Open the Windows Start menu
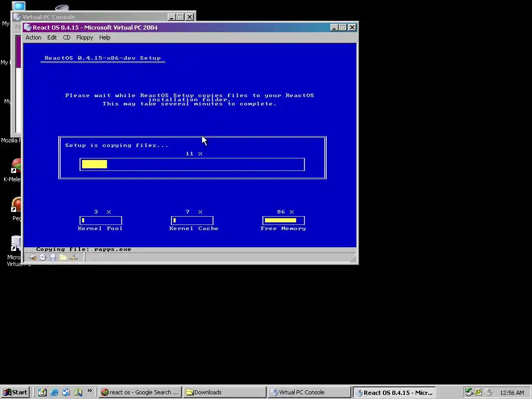 pyautogui.click(x=15, y=392)
